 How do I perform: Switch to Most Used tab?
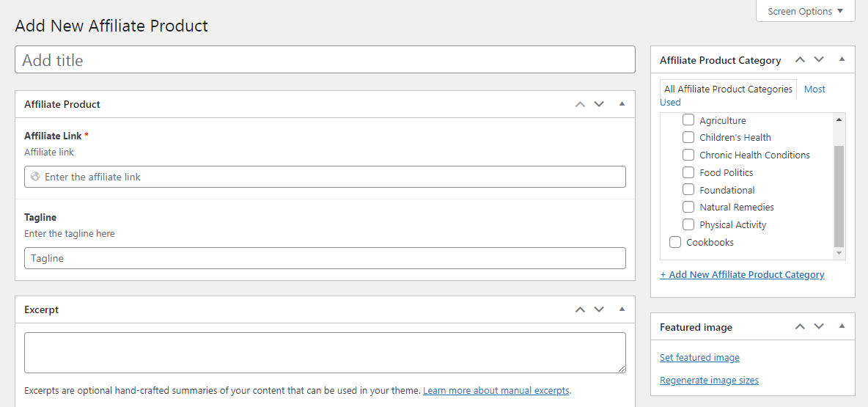814,89
